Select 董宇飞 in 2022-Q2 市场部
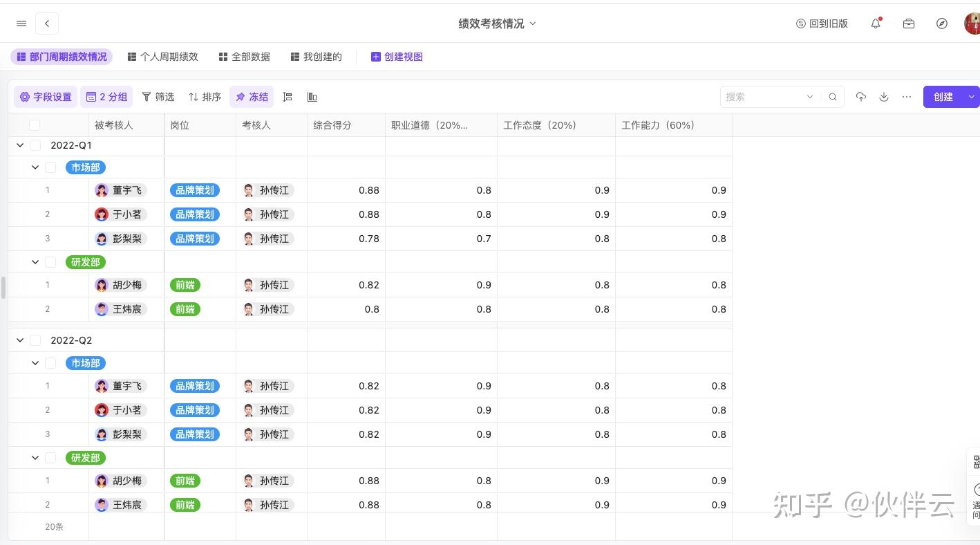 pyautogui.click(x=121, y=386)
